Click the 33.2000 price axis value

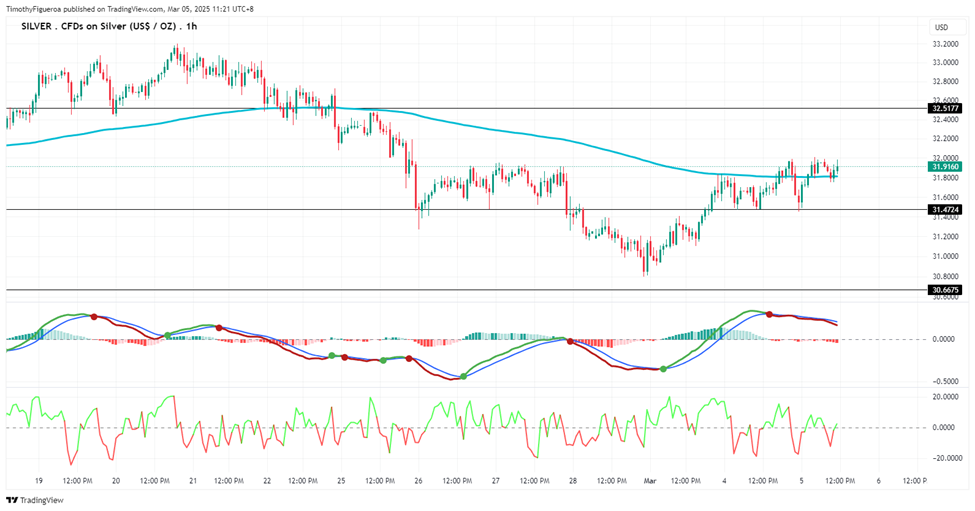point(945,44)
